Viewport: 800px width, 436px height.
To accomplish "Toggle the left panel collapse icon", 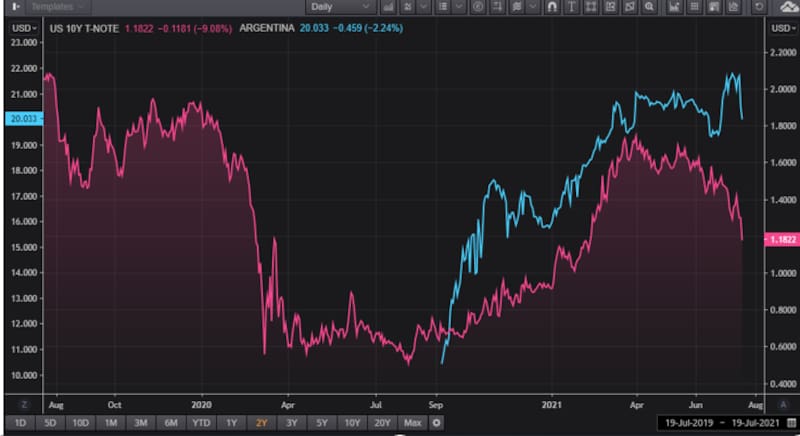I will (x=15, y=7).
